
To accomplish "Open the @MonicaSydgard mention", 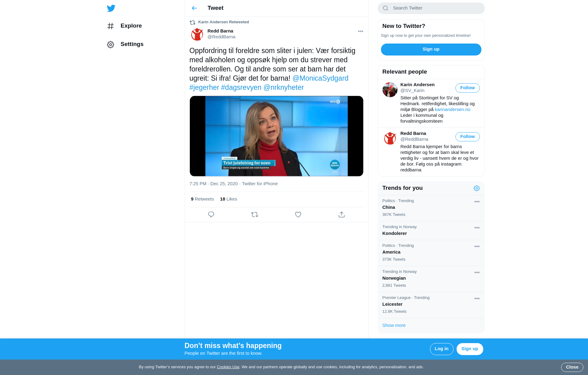I will (320, 78).
